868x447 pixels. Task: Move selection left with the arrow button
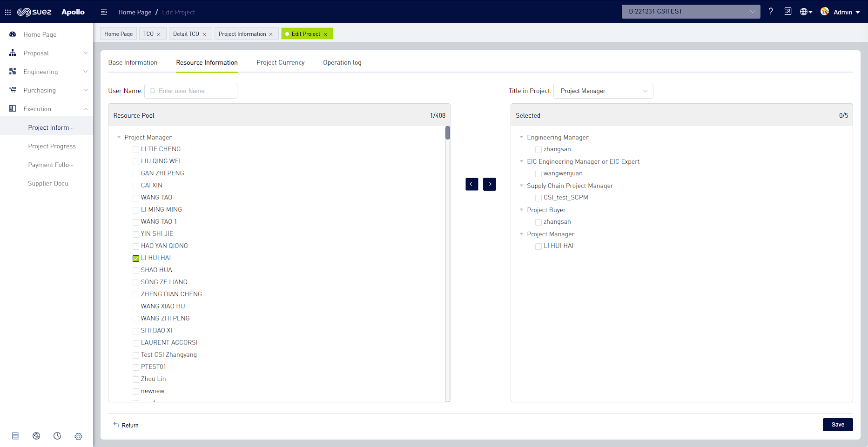click(x=472, y=184)
